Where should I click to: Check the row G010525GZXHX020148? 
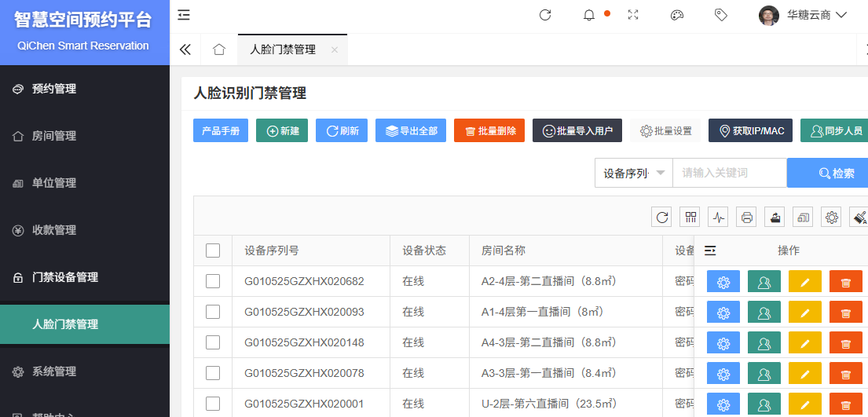[213, 343]
